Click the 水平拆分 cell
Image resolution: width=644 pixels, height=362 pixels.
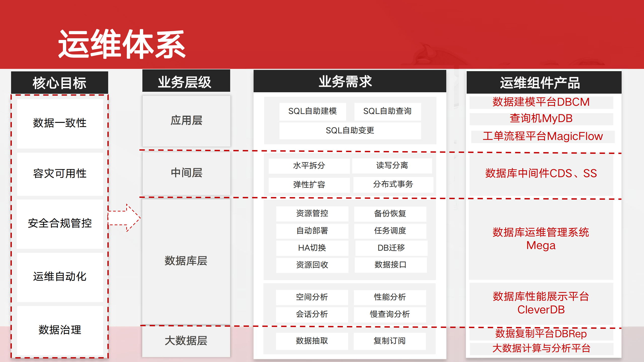pos(309,166)
